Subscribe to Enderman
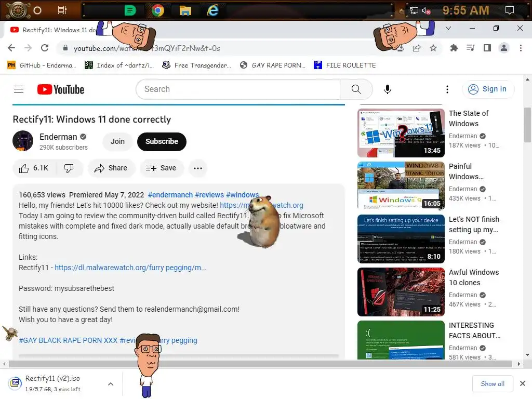Viewport: 532px width, 399px height. [x=162, y=141]
